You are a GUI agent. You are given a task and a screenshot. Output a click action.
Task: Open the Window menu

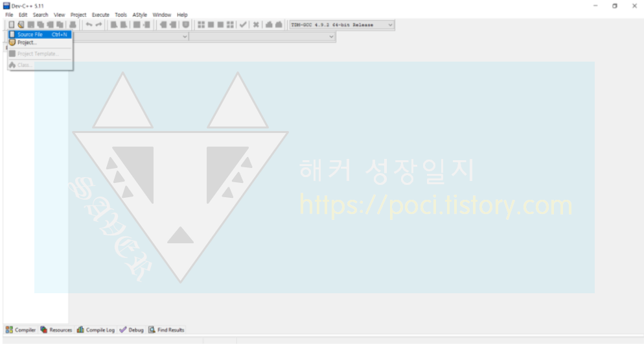click(162, 15)
